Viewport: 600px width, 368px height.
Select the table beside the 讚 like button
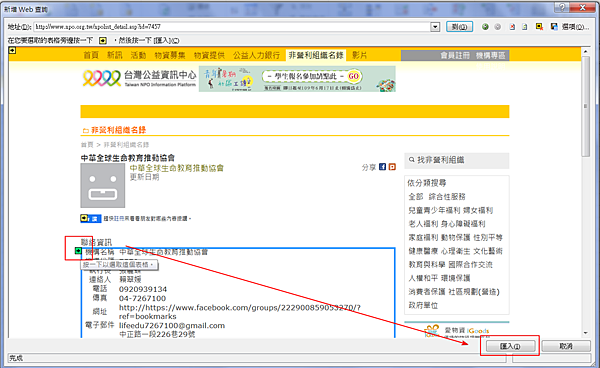84,218
